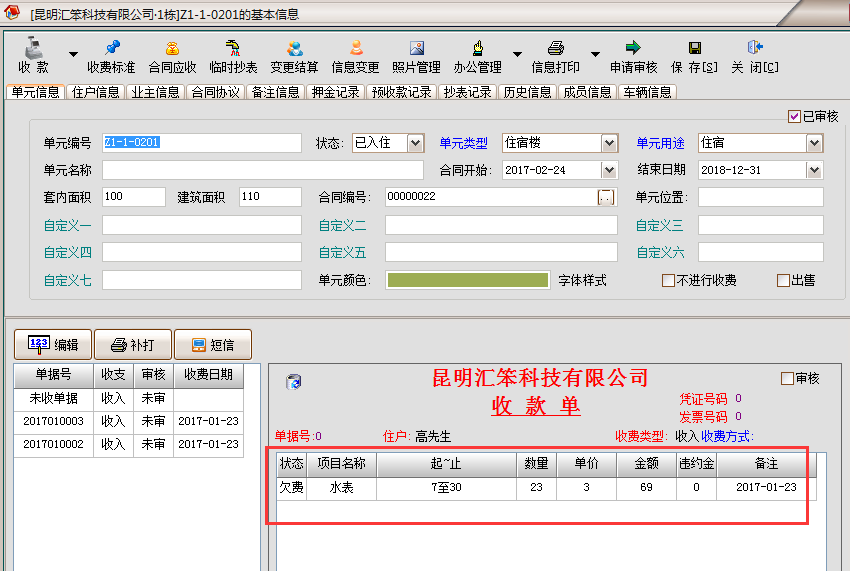The image size is (850, 571).
Task: Click the 单元名称 input field
Action: (263, 170)
